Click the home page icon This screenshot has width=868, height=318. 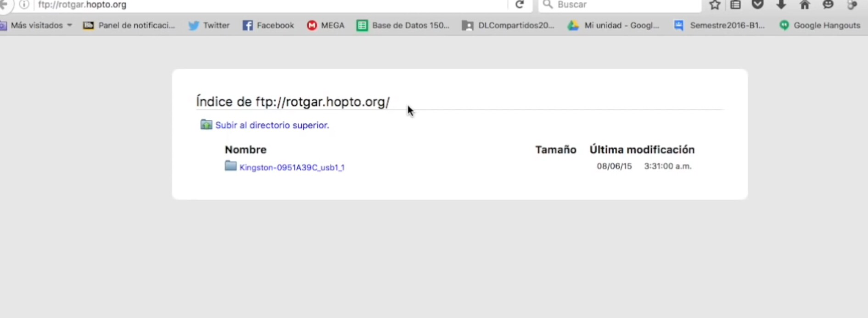tap(805, 5)
